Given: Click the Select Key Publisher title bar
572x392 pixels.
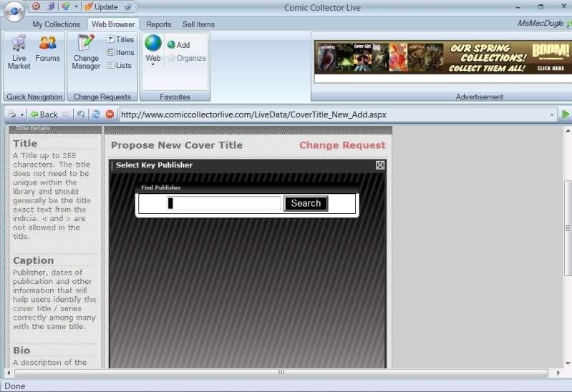Looking at the screenshot, I should 247,165.
